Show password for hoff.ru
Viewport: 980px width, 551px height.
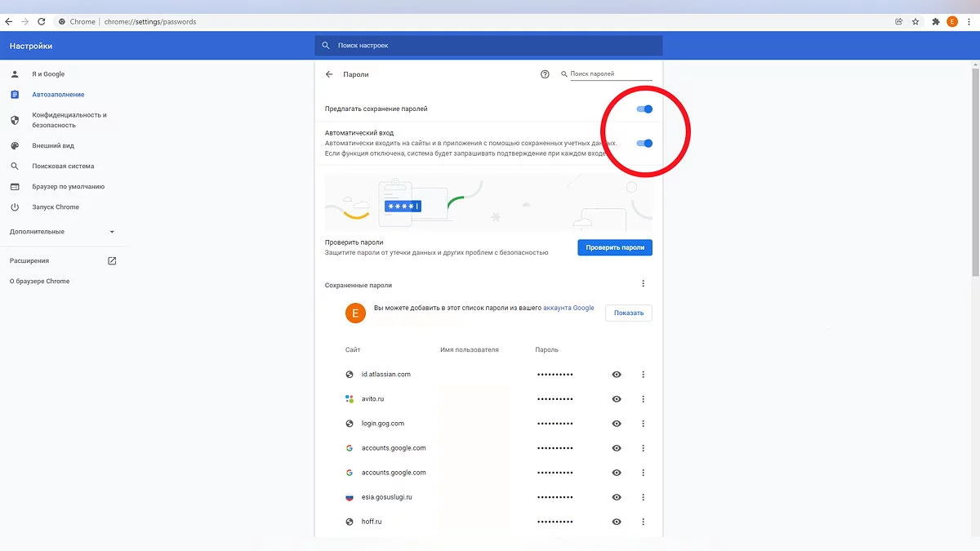pos(617,522)
